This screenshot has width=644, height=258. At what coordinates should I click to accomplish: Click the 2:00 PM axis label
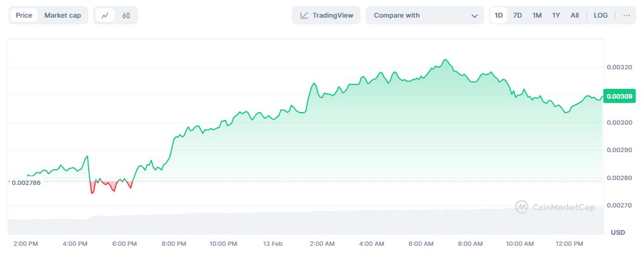pyautogui.click(x=26, y=243)
